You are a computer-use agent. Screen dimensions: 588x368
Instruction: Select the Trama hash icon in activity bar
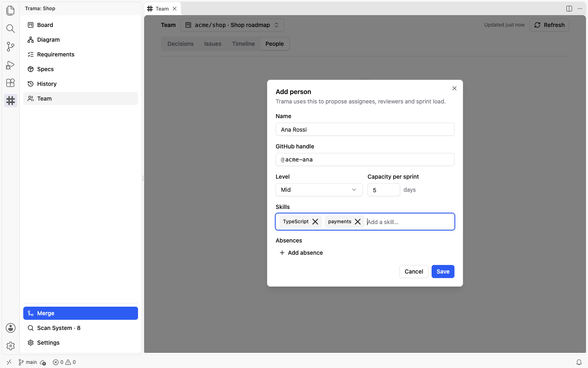[11, 101]
